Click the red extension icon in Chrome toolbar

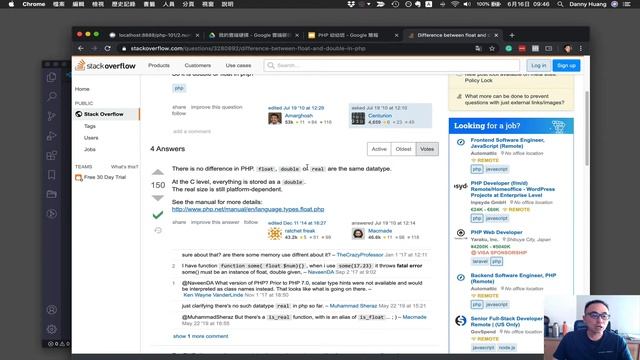pyautogui.click(x=522, y=49)
